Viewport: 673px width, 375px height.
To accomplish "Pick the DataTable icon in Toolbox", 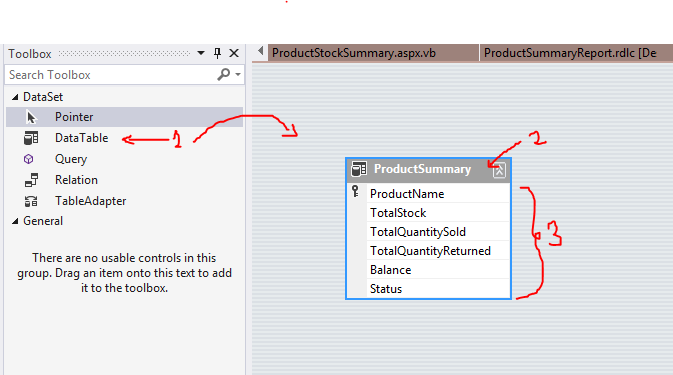I will (31, 138).
